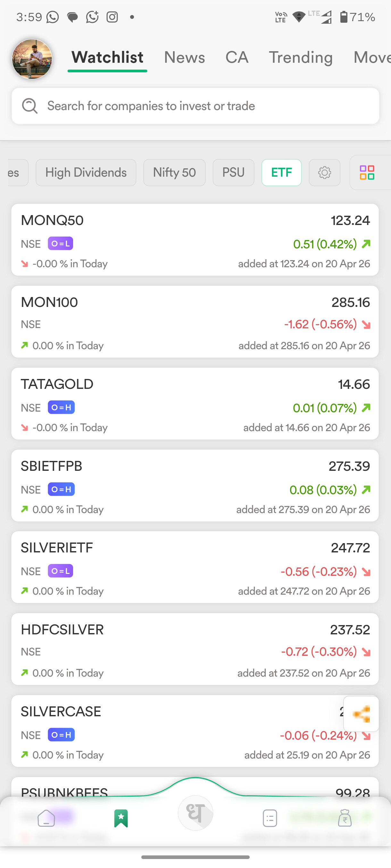
Task: Open the orders list icon in bottom bar
Action: click(270, 818)
